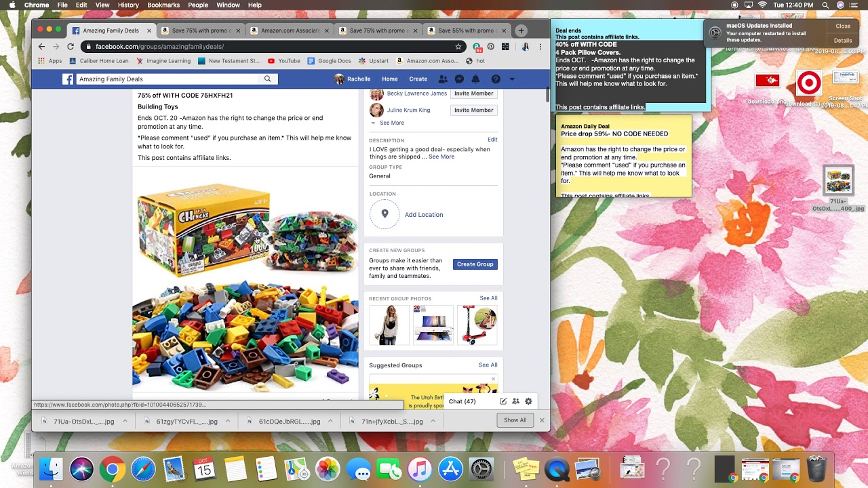The width and height of the screenshot is (868, 488).
Task: Click Home in Facebook header
Action: pyautogui.click(x=389, y=79)
